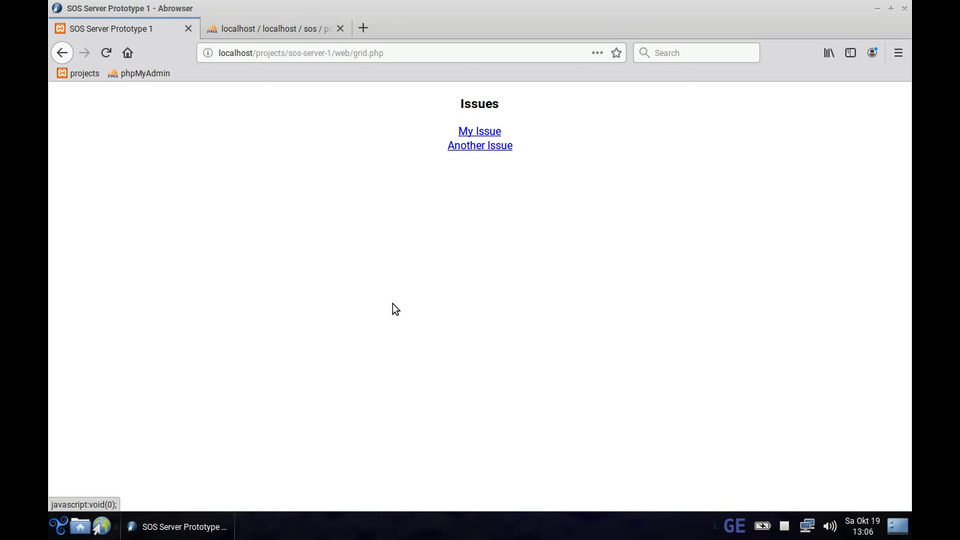Maximize the Abrowser window

coord(891,9)
